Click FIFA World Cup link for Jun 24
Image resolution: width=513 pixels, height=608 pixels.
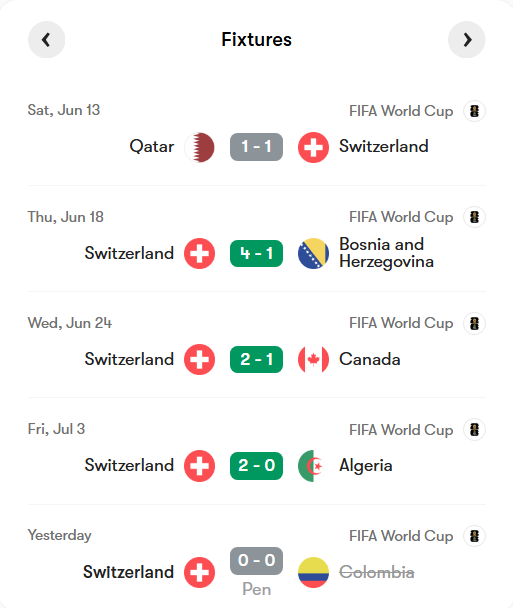click(401, 323)
